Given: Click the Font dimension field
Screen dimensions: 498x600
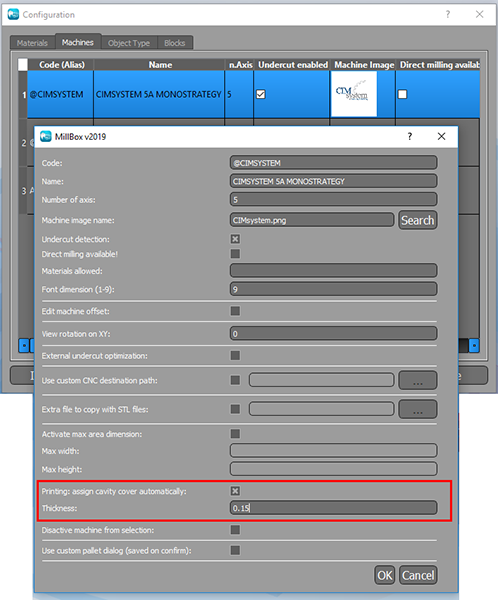Looking at the screenshot, I should point(333,289).
